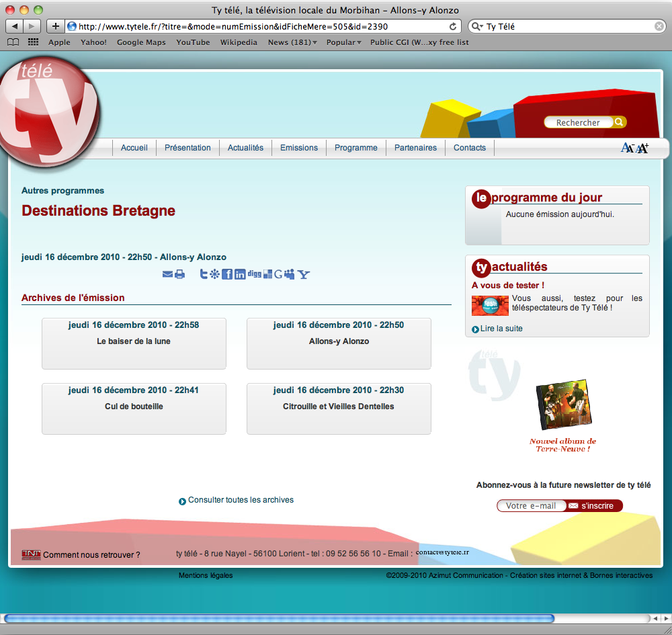Open Top Sites grid icon
672x635 pixels.
pyautogui.click(x=33, y=42)
